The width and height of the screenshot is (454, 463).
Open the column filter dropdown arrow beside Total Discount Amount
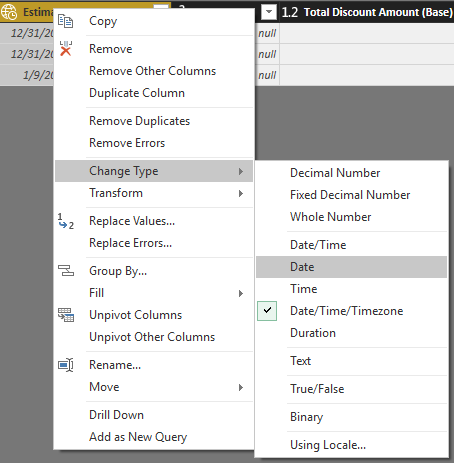(269, 12)
